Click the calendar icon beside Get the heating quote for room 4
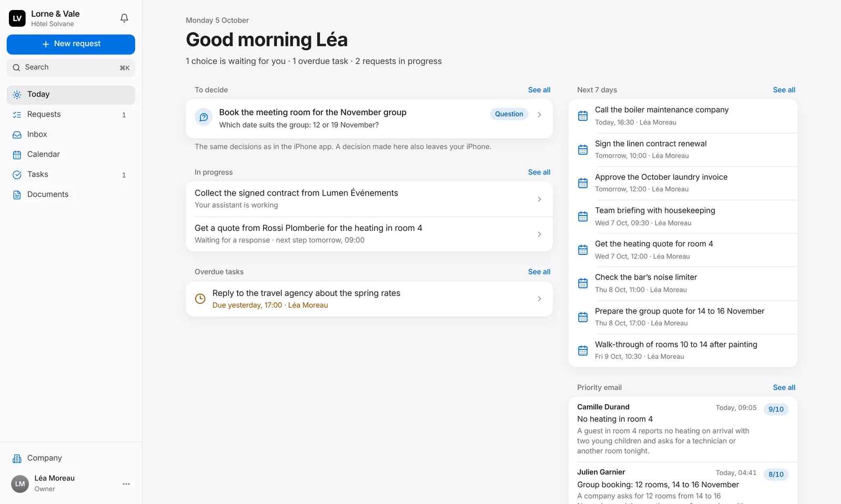 click(x=583, y=250)
